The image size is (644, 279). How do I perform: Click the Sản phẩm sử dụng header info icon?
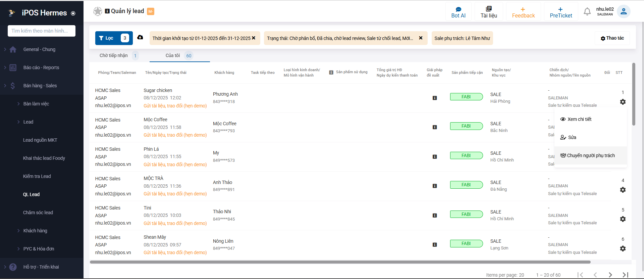pyautogui.click(x=331, y=72)
